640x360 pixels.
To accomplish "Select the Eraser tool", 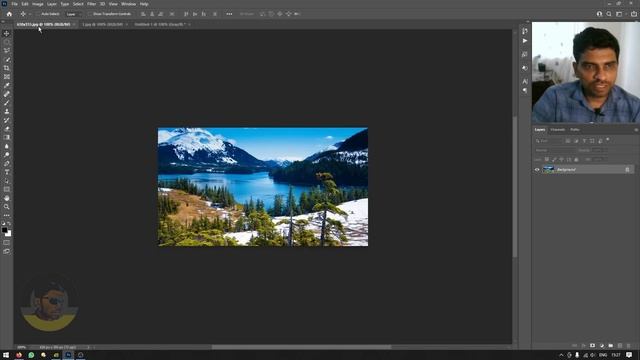I will pyautogui.click(x=7, y=129).
